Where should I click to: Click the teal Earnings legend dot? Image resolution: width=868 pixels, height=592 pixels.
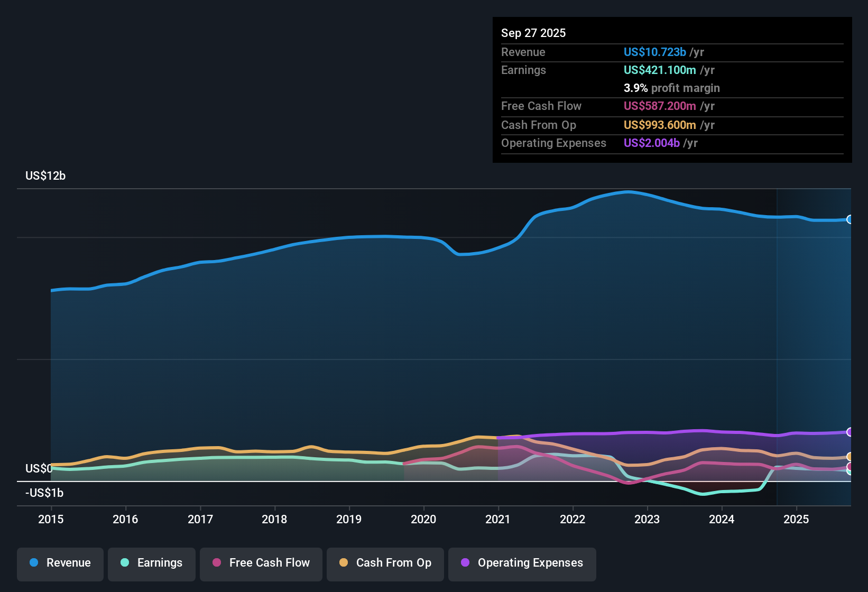click(x=125, y=563)
